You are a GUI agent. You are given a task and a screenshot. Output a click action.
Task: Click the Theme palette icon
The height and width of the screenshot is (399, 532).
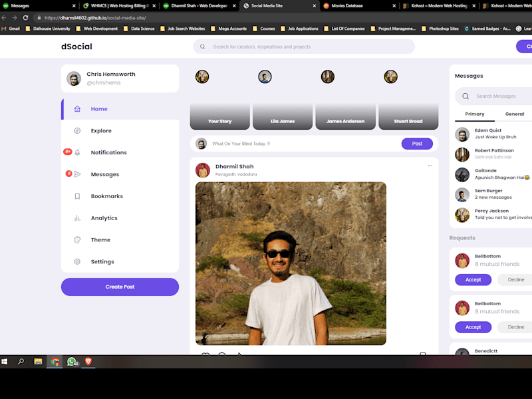[x=77, y=240]
